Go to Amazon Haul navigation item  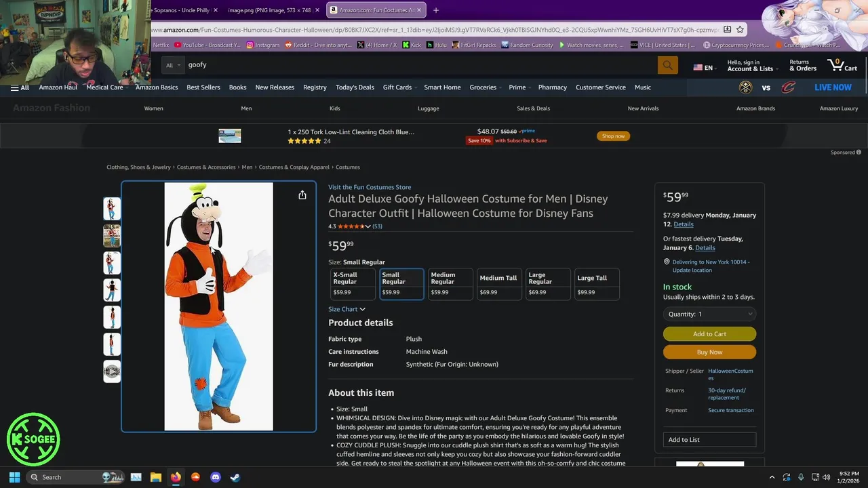click(x=58, y=87)
